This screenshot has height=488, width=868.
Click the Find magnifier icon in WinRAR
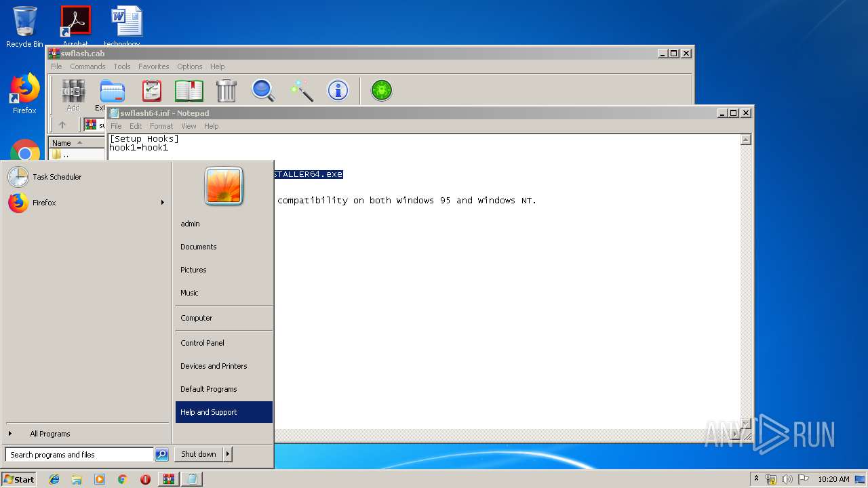coord(263,90)
